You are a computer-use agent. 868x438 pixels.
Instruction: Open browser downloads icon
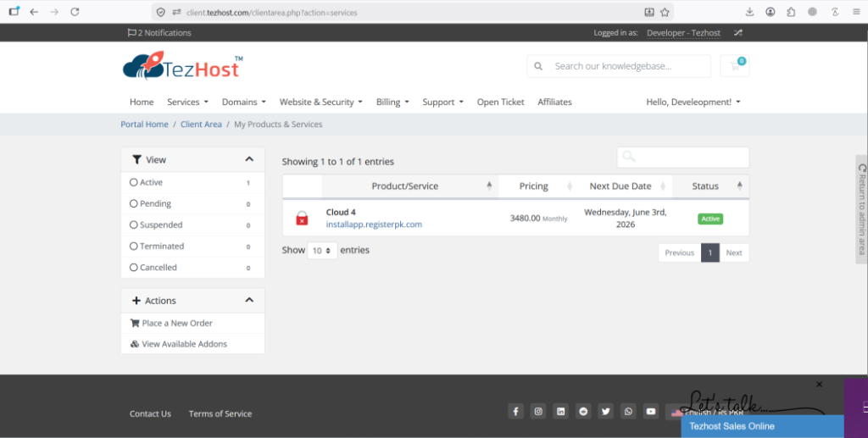pos(749,12)
